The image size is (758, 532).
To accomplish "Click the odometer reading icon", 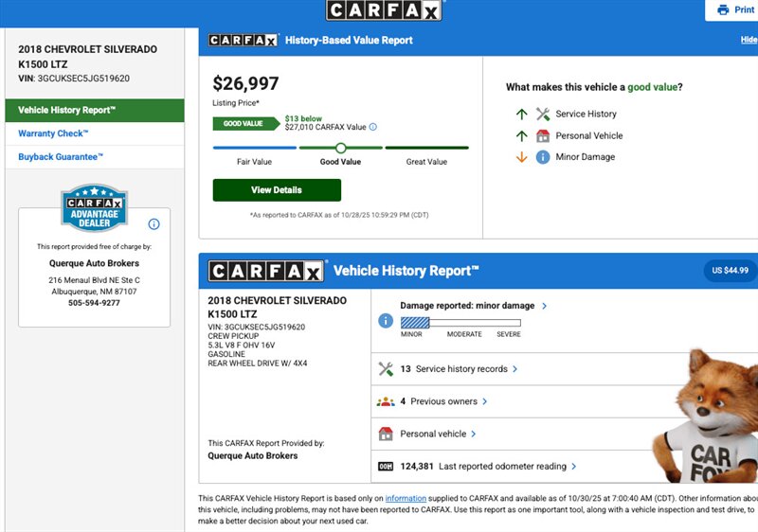I will [x=386, y=467].
